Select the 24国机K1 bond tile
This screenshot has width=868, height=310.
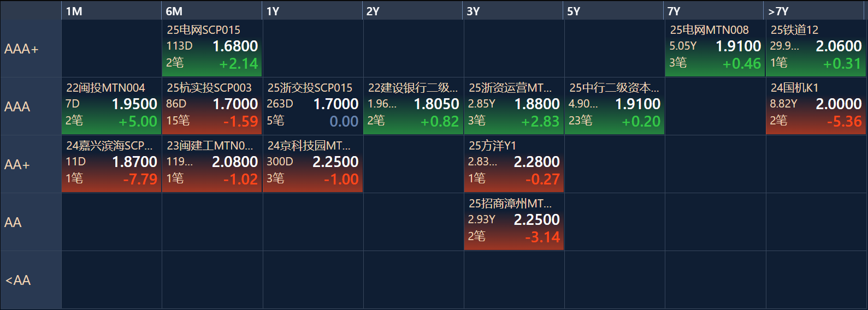816,106
